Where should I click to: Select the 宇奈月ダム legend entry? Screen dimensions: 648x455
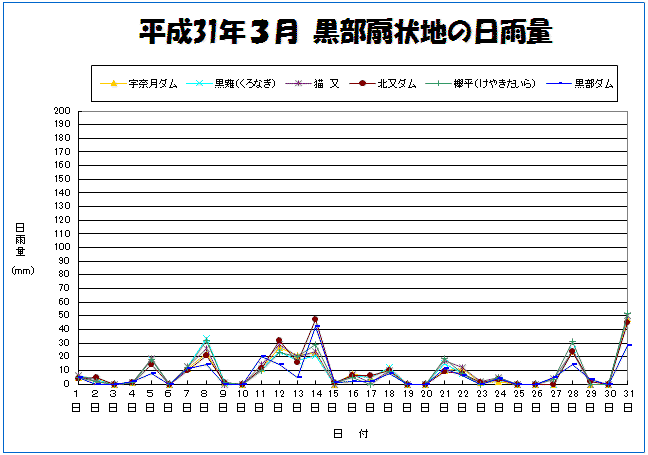click(x=139, y=84)
